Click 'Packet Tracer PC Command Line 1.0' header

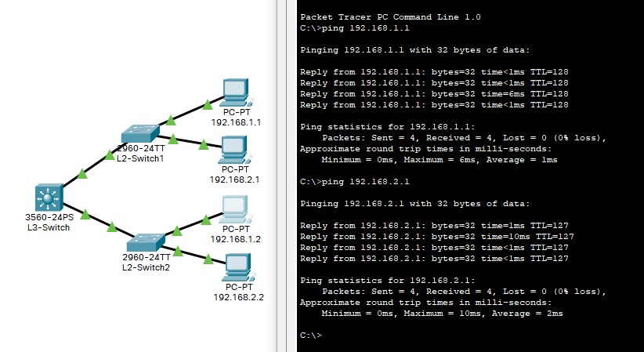[391, 17]
